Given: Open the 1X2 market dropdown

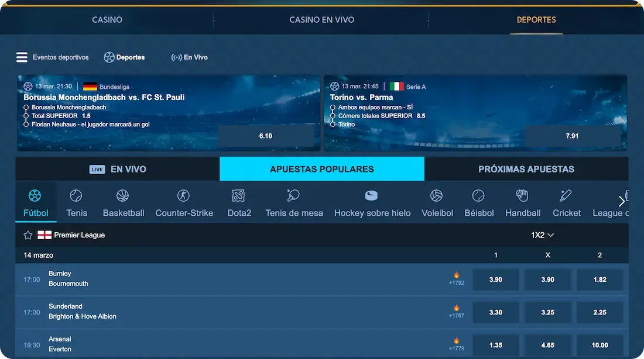Looking at the screenshot, I should [542, 234].
